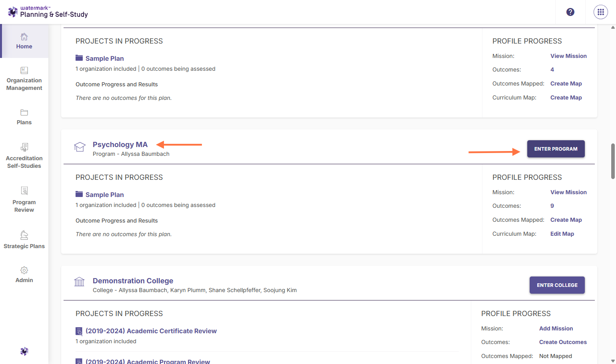The width and height of the screenshot is (616, 364).
Task: Click the Academic Certificate Review document icon
Action: tap(79, 331)
